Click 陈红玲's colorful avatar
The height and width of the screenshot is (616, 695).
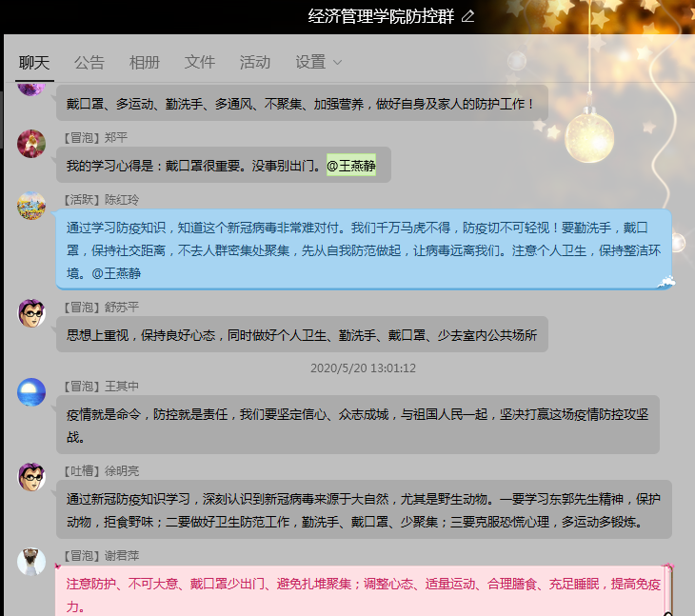[x=31, y=206]
